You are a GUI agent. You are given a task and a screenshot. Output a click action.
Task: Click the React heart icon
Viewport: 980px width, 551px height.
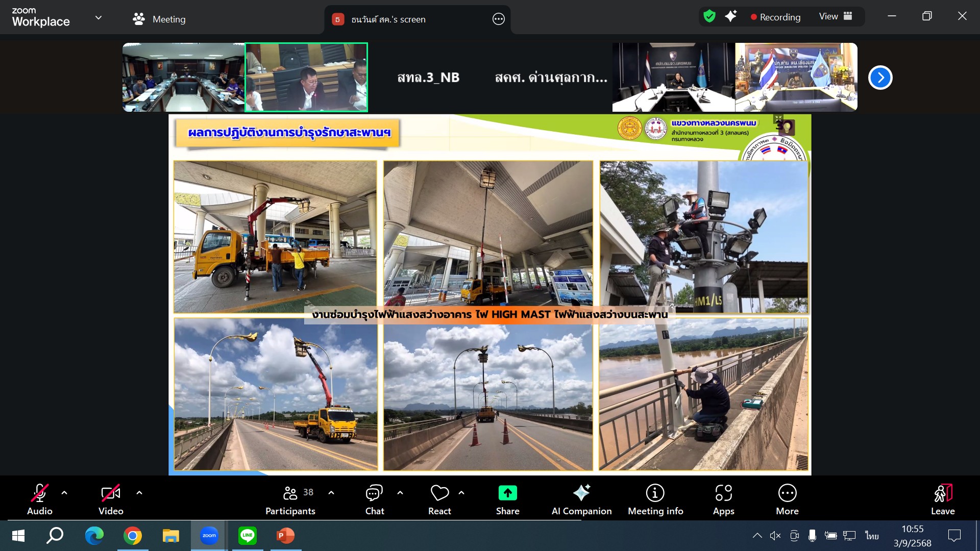click(x=439, y=499)
